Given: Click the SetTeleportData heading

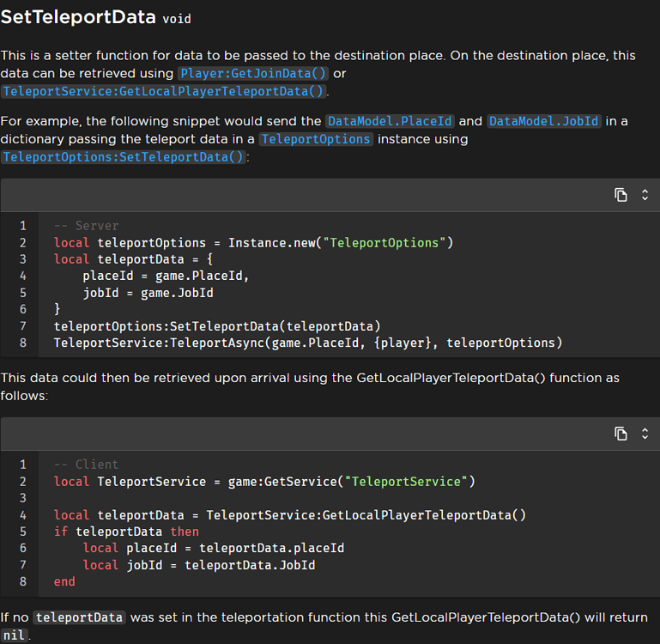Looking at the screenshot, I should pyautogui.click(x=78, y=17).
